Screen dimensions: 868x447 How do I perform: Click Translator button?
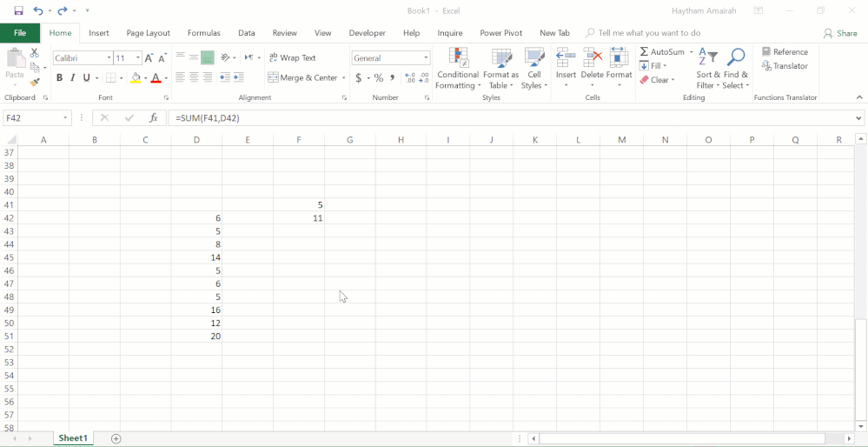[785, 66]
